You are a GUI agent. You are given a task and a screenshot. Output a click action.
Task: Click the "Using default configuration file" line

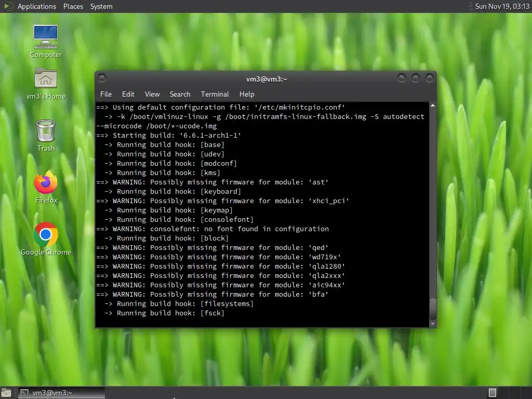point(221,107)
